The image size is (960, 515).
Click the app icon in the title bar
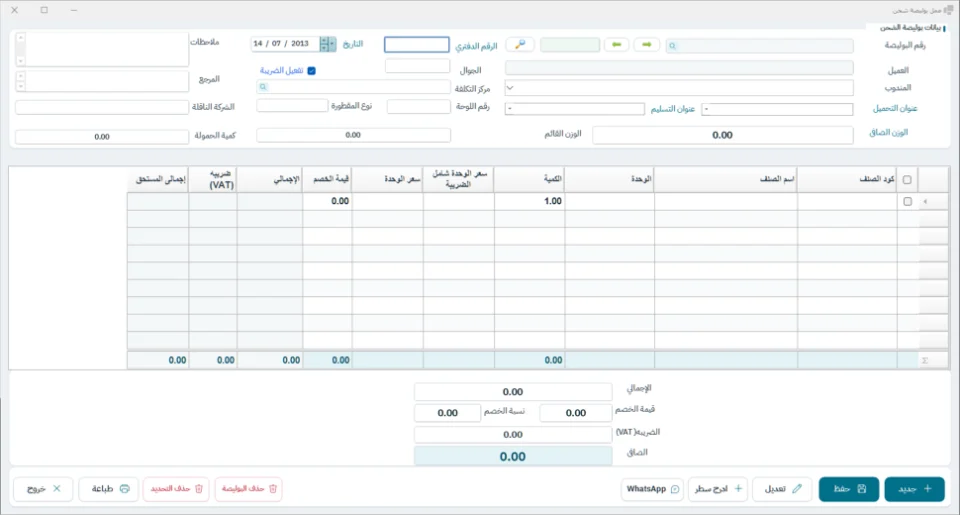point(948,10)
